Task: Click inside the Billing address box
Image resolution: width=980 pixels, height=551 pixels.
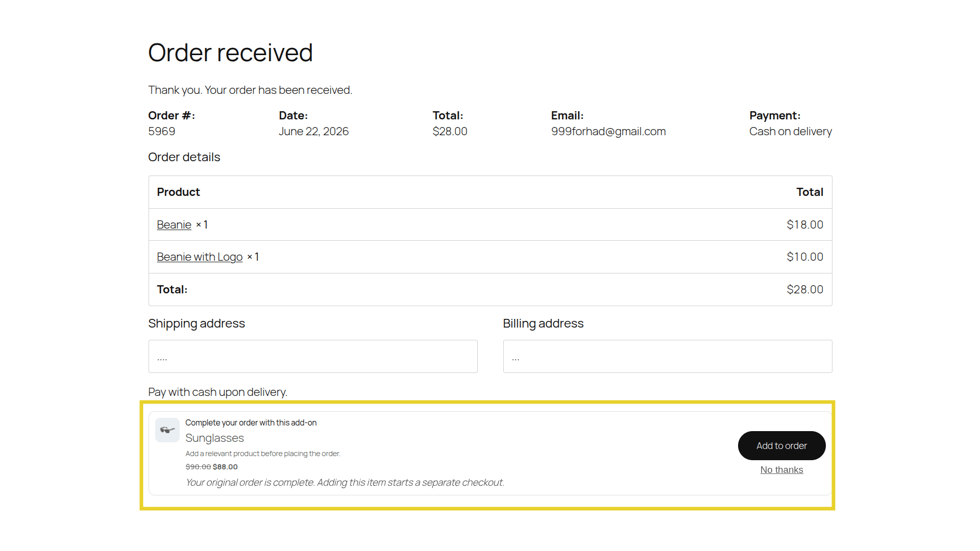Action: click(668, 357)
